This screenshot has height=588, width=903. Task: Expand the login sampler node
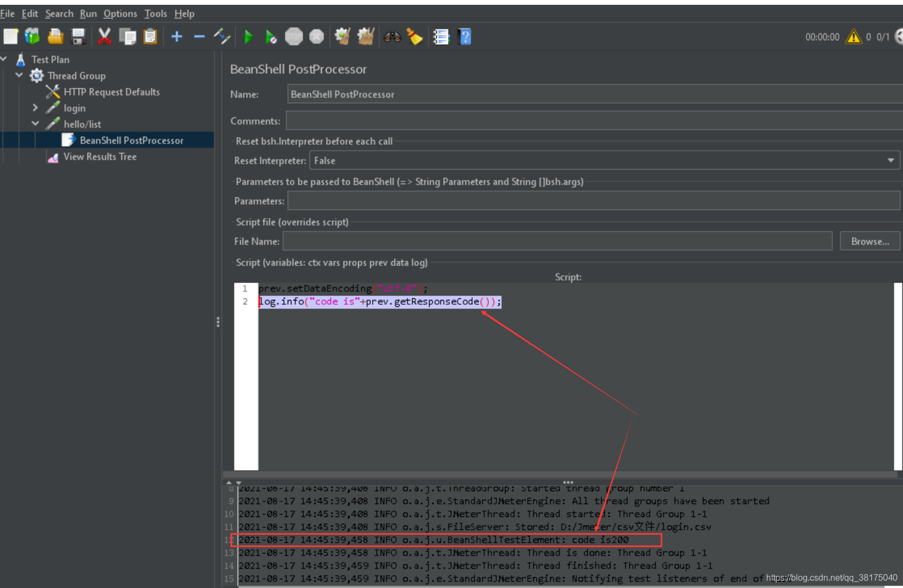click(35, 108)
